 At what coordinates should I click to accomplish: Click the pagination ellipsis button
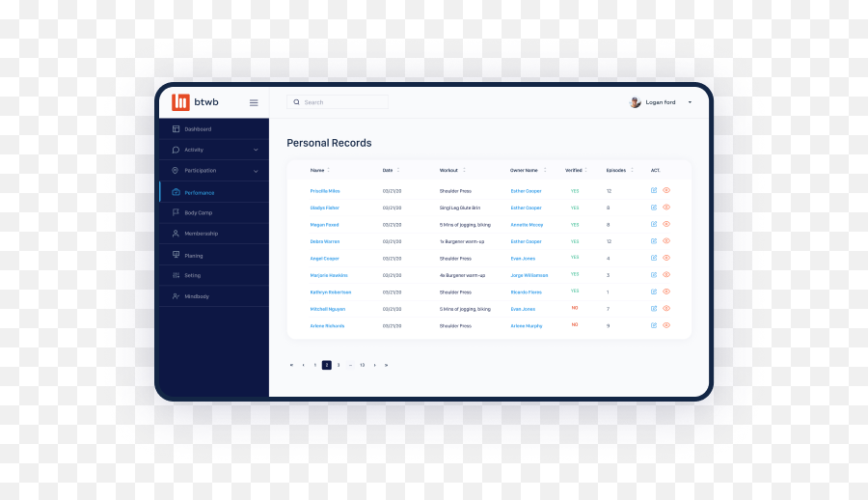pyautogui.click(x=350, y=365)
